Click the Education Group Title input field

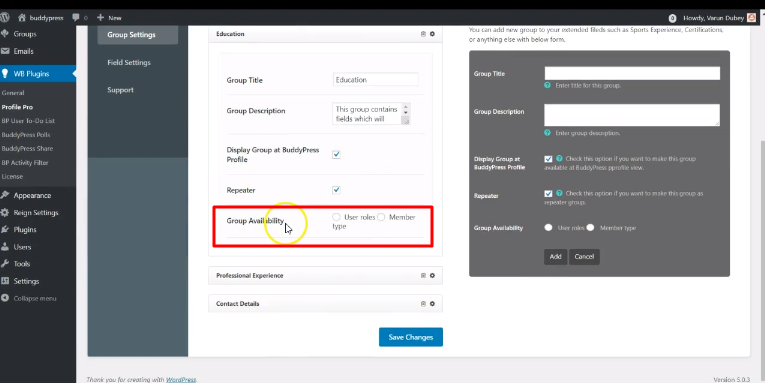[x=376, y=80]
